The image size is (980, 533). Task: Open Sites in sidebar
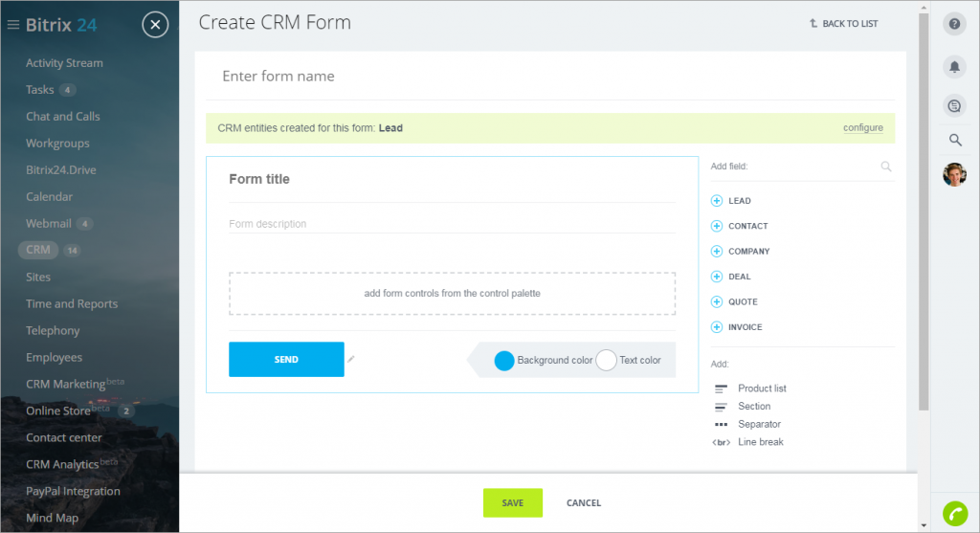[37, 277]
